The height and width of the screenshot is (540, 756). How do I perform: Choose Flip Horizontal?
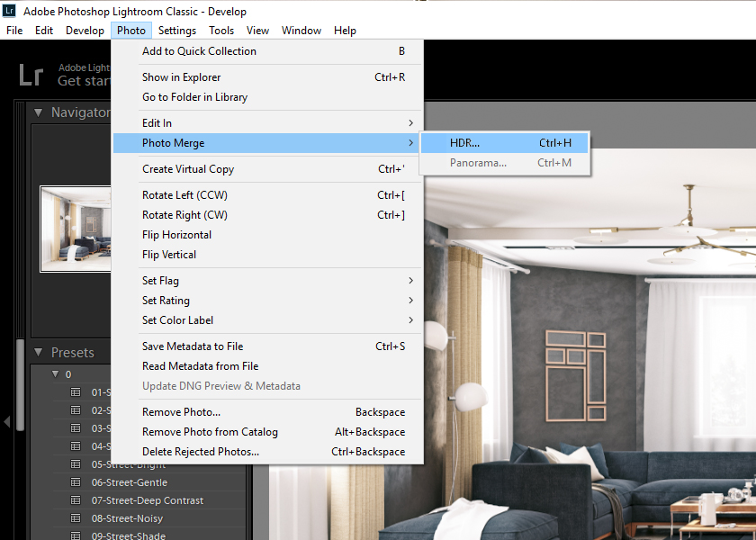(267, 235)
